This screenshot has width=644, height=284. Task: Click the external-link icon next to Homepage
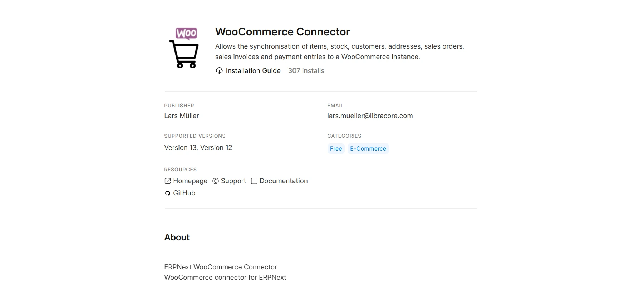167,181
